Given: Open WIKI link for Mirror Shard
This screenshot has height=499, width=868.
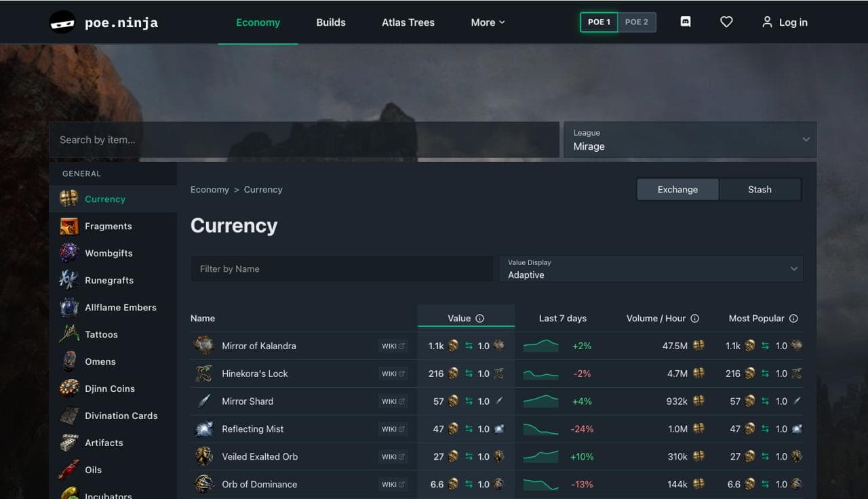Looking at the screenshot, I should (x=393, y=401).
